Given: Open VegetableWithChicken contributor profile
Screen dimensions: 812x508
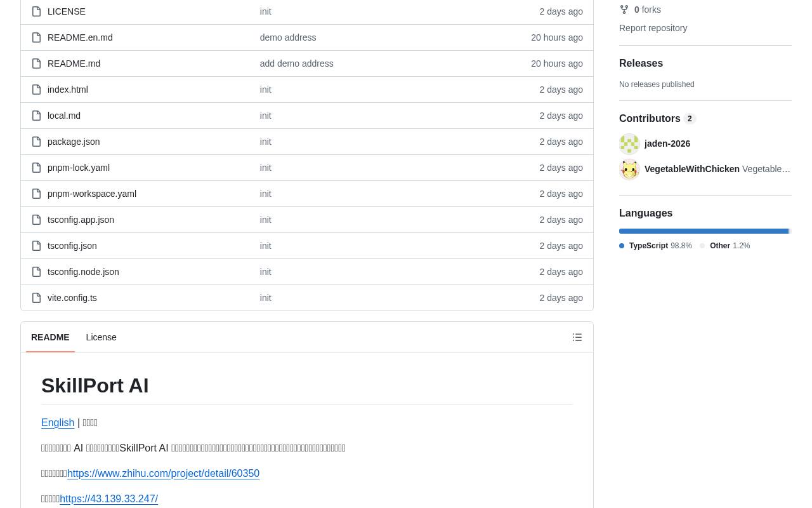Looking at the screenshot, I should 692,169.
